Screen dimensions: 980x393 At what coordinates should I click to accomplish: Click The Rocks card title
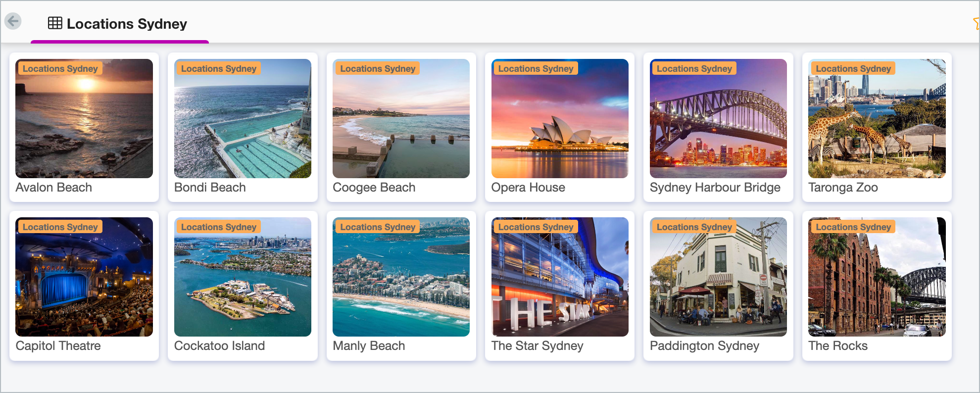(837, 345)
